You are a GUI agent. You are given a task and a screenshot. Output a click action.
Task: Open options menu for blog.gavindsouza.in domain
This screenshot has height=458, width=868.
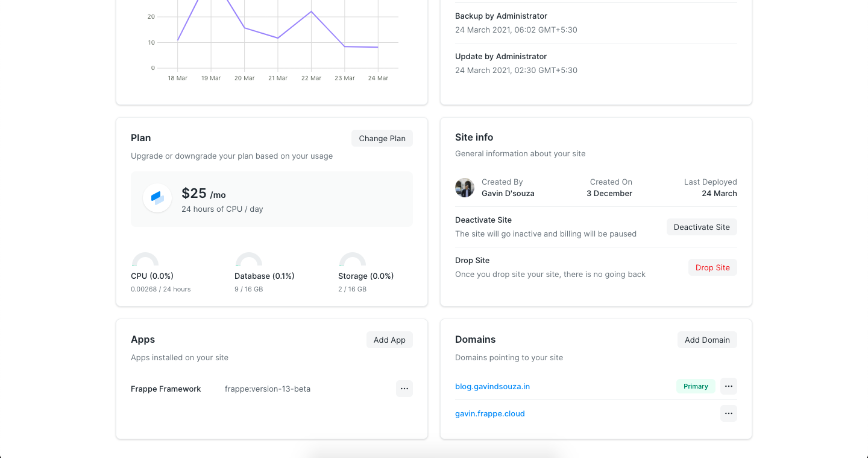coord(728,386)
